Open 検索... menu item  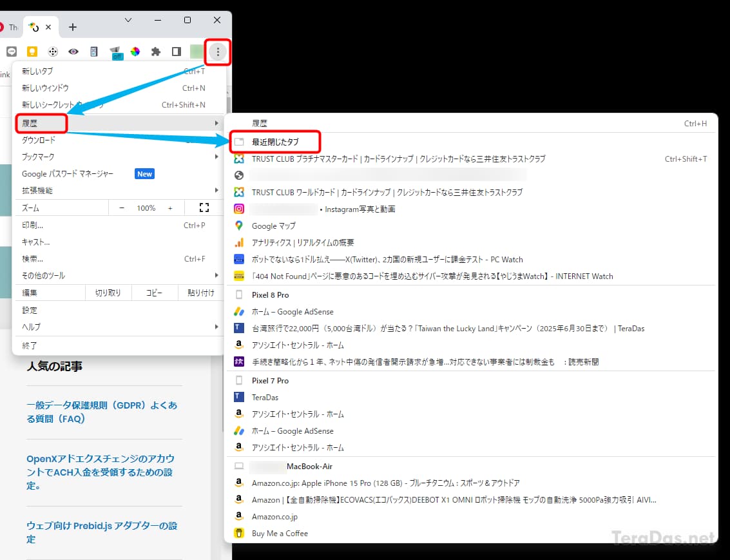(119, 259)
